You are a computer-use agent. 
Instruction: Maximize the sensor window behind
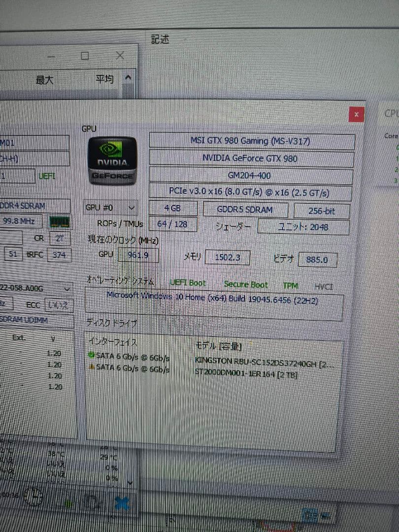(x=85, y=56)
